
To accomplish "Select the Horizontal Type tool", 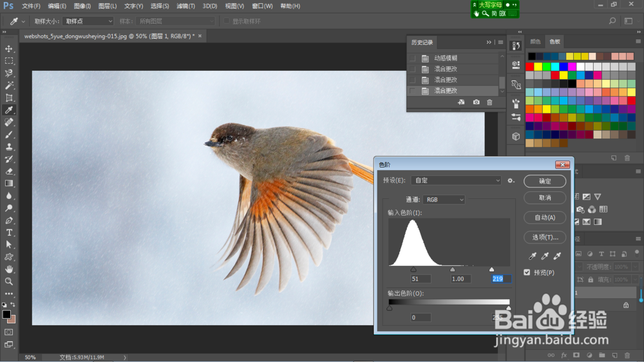I will 8,233.
